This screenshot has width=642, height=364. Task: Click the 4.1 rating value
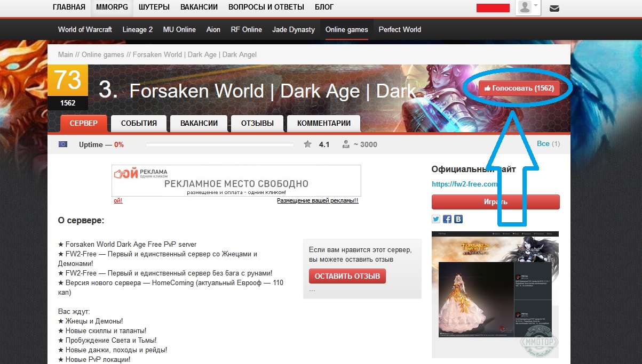coord(324,144)
